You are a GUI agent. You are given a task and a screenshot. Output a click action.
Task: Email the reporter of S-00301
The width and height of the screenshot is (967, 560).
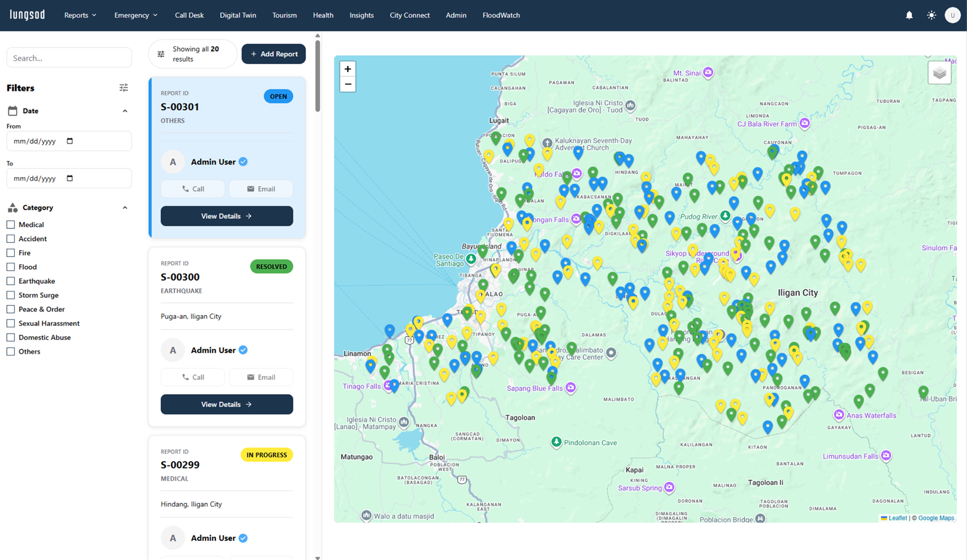click(261, 189)
